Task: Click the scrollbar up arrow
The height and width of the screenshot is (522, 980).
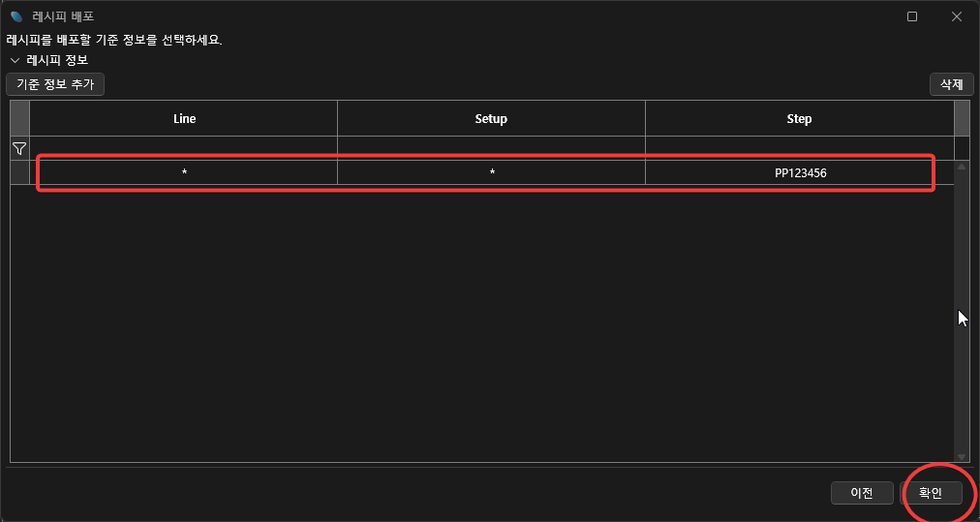Action: (x=962, y=167)
